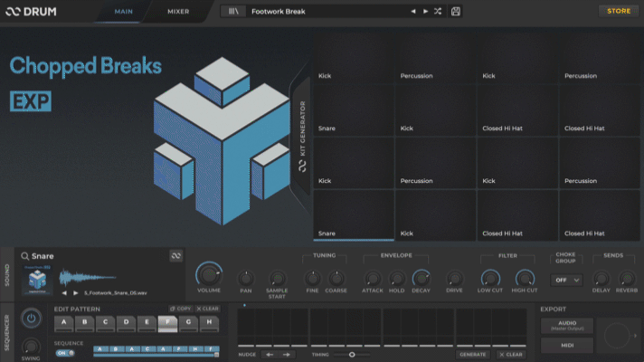The width and height of the screenshot is (644, 362).
Task: Toggle the sequencer power button
Action: [x=31, y=318]
